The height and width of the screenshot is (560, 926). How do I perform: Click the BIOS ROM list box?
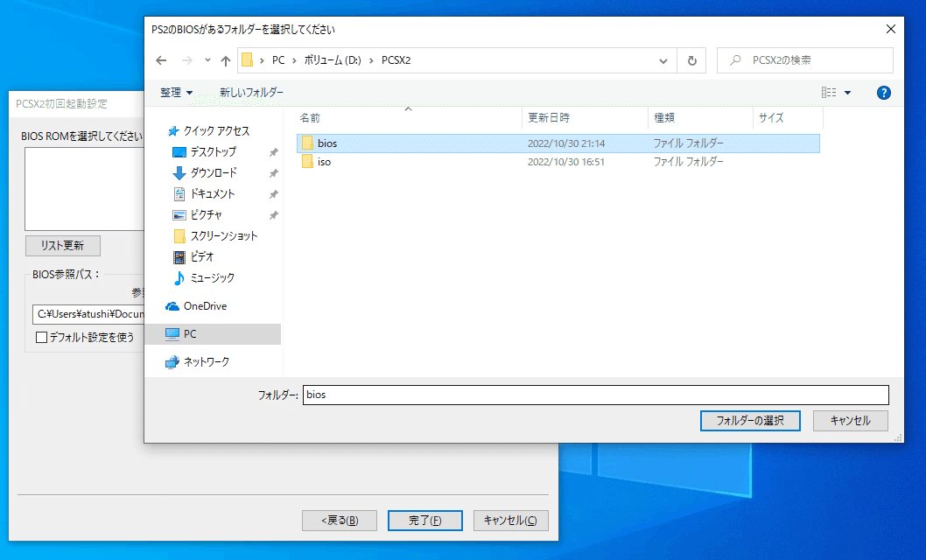(84, 189)
